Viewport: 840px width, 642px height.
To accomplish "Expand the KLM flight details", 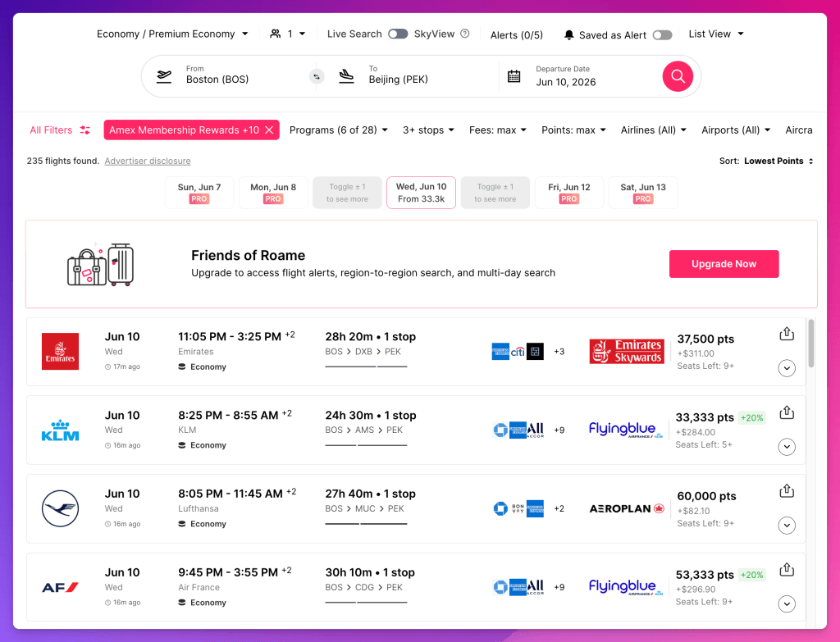I will coord(787,447).
